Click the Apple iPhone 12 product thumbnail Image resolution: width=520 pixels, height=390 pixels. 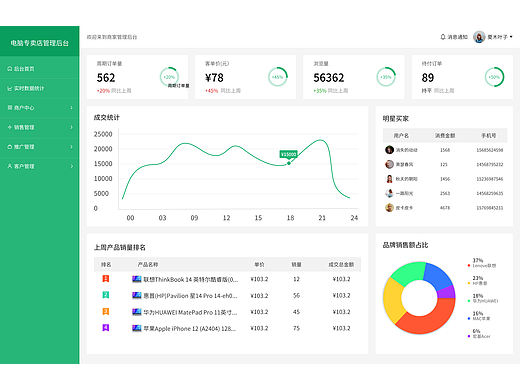pyautogui.click(x=137, y=328)
